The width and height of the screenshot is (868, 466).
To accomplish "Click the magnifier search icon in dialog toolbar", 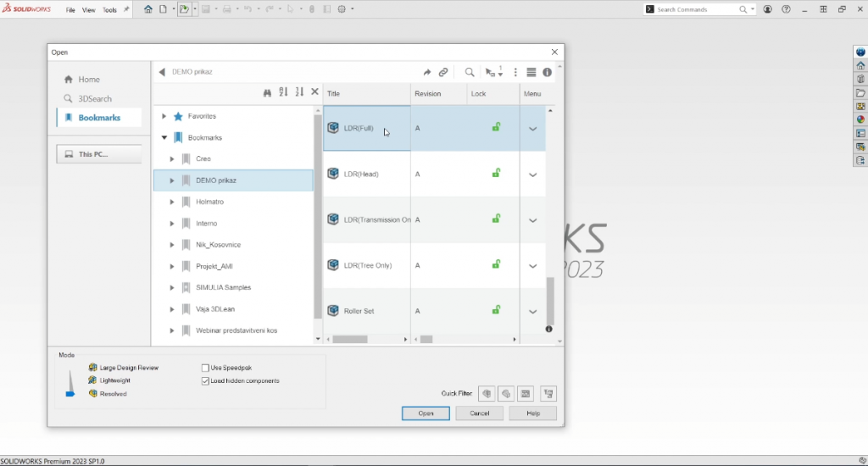I will (x=470, y=73).
